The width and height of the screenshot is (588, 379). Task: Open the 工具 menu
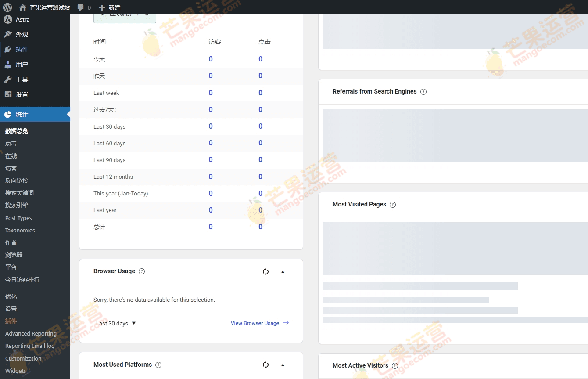[x=35, y=79]
